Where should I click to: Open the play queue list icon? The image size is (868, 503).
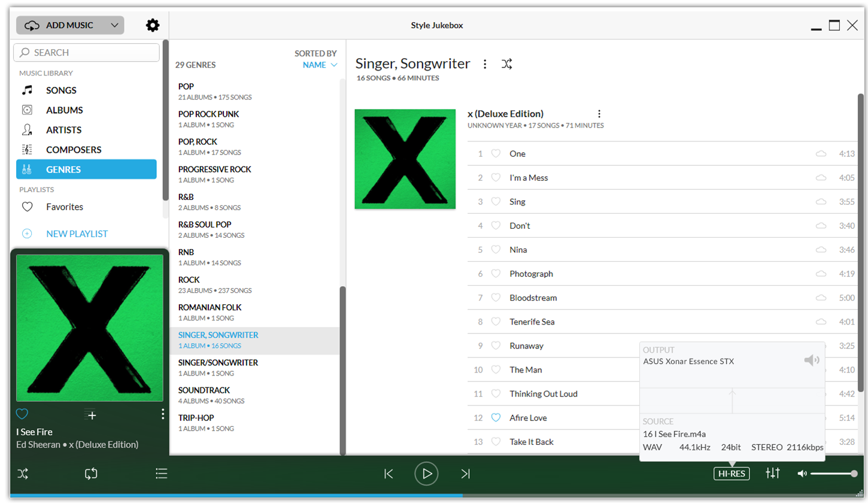coord(161,474)
